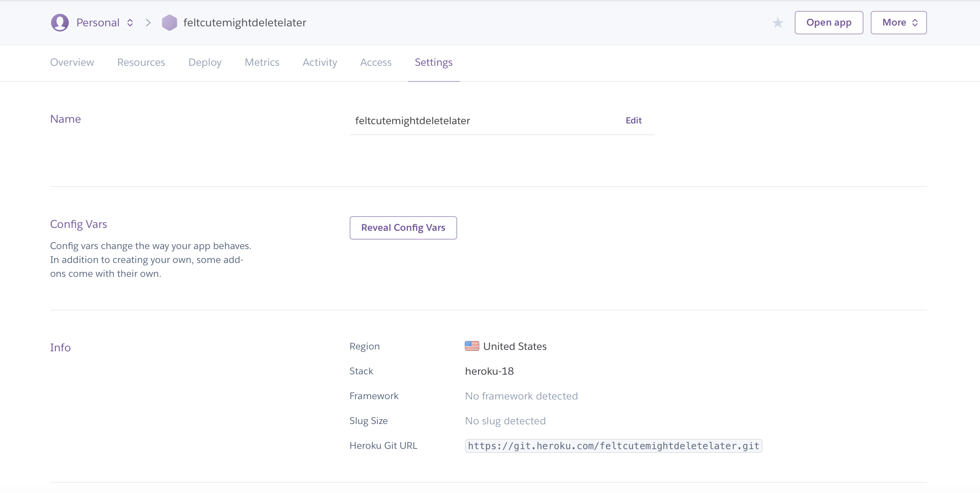Click the Region label
Screen dimensions: 980x493
click(364, 346)
